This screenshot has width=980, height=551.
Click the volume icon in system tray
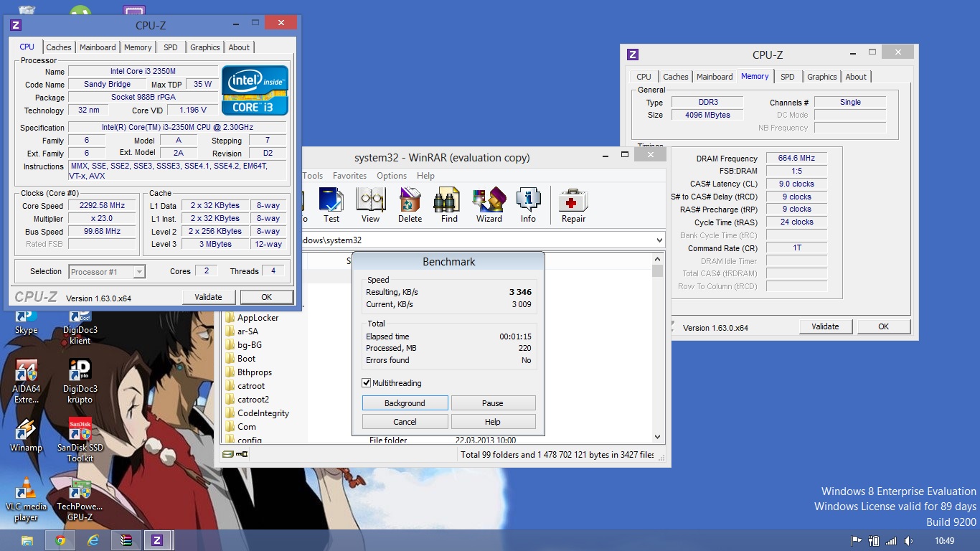click(x=908, y=541)
